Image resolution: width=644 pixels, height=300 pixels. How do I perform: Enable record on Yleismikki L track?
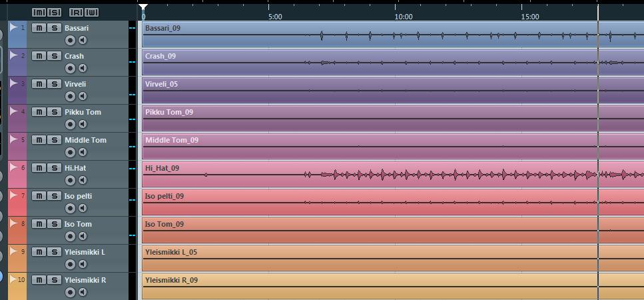click(70, 264)
